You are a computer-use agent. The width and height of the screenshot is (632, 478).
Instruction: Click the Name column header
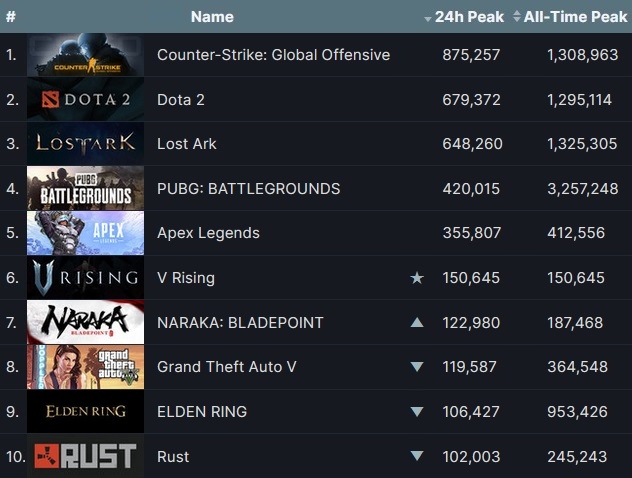click(212, 17)
